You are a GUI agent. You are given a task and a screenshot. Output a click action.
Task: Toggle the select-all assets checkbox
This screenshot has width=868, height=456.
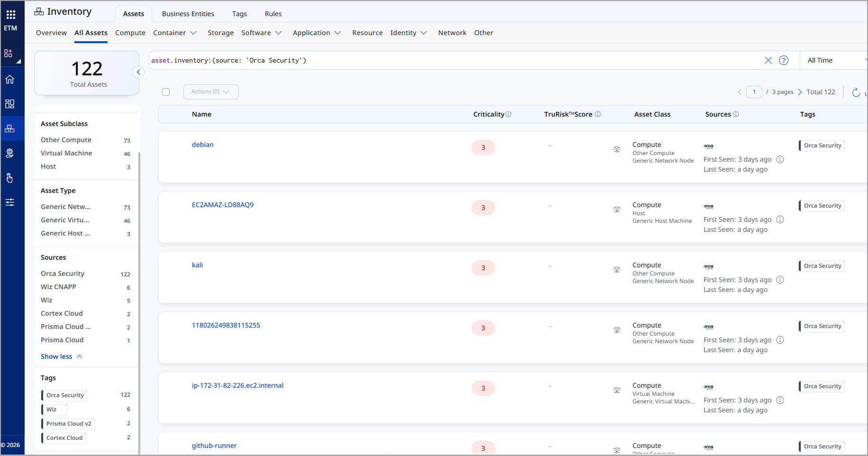click(x=166, y=92)
